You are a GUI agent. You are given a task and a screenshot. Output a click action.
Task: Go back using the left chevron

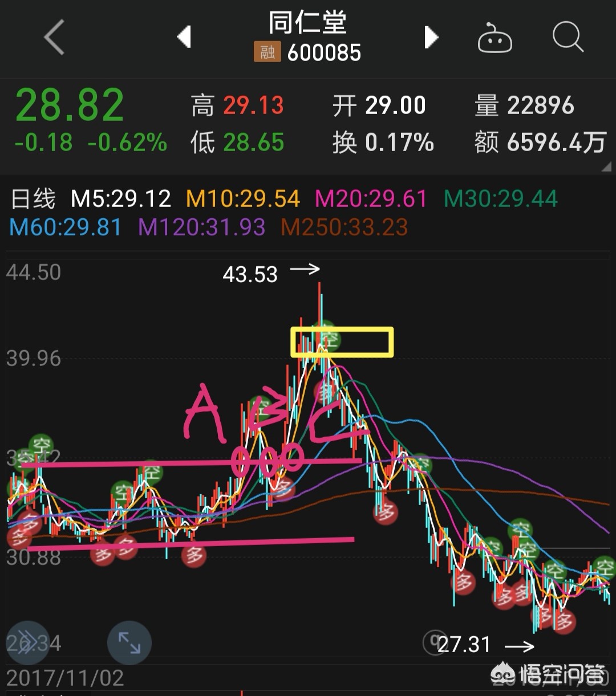[x=54, y=37]
